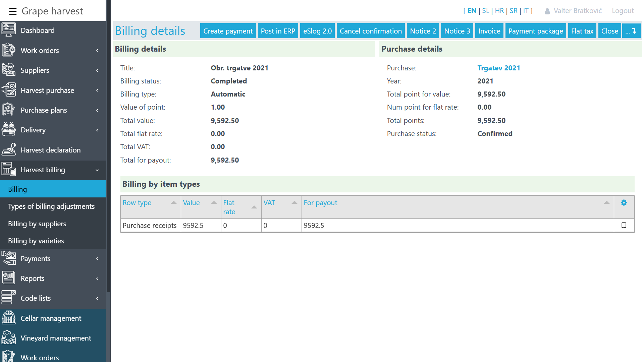The width and height of the screenshot is (644, 362).
Task: Click the Vineyard management icon
Action: 8,338
